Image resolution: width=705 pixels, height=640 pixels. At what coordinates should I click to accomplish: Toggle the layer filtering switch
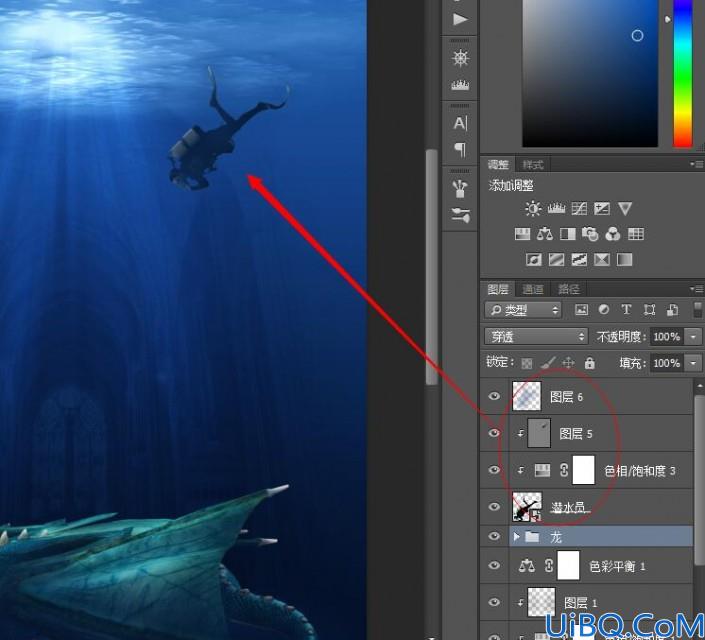pyautogui.click(x=698, y=310)
